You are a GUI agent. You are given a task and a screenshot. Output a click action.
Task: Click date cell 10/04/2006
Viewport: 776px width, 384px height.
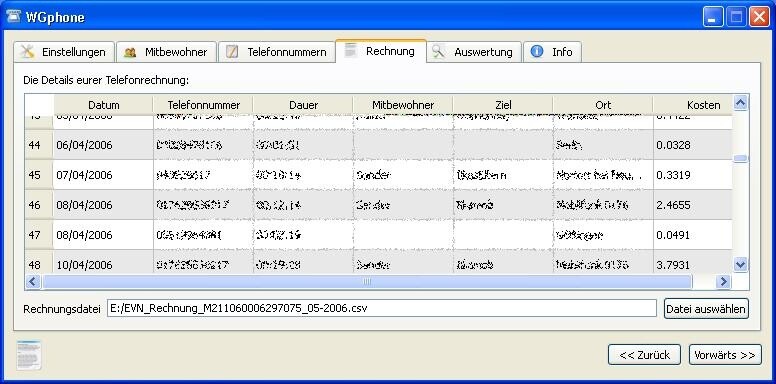click(103, 261)
